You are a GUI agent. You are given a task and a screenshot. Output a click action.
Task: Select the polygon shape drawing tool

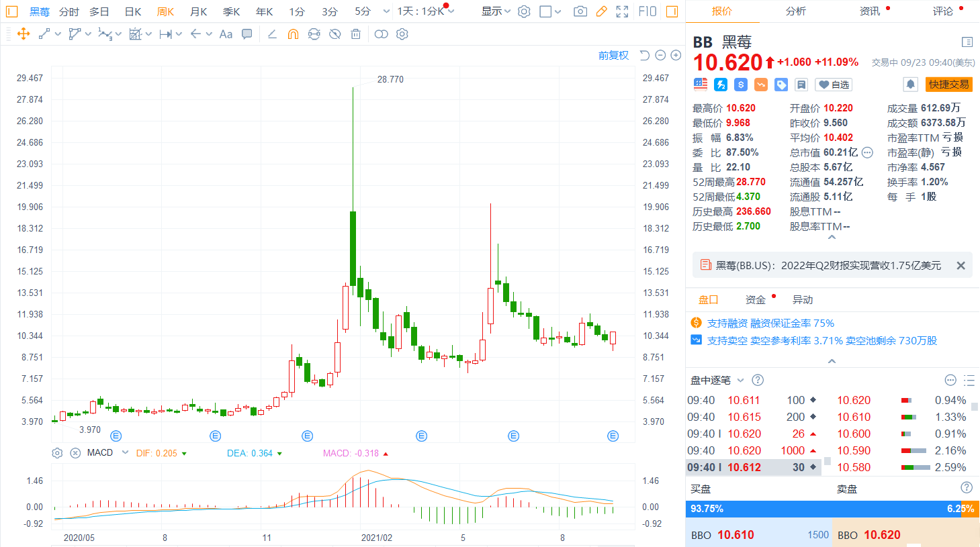[x=75, y=34]
